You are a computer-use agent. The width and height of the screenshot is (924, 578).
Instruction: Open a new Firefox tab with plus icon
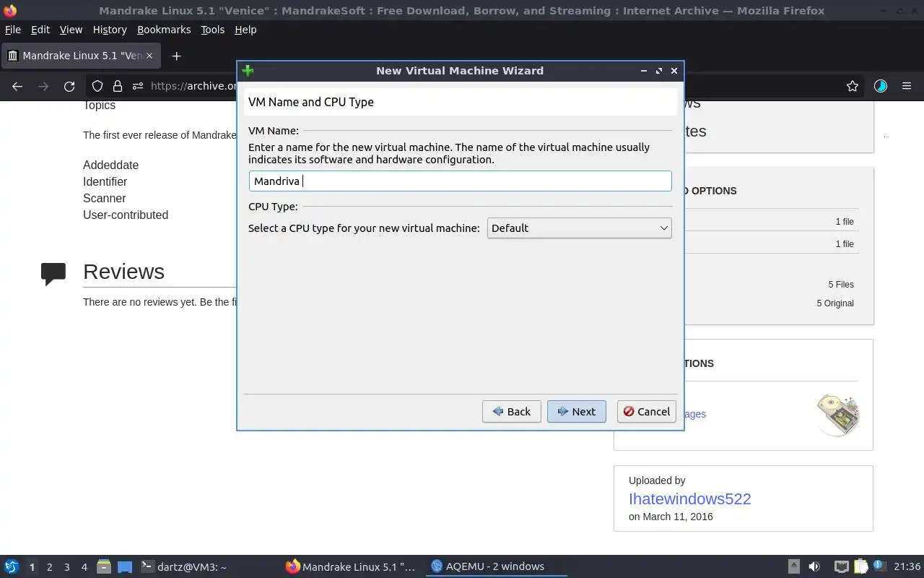click(176, 56)
